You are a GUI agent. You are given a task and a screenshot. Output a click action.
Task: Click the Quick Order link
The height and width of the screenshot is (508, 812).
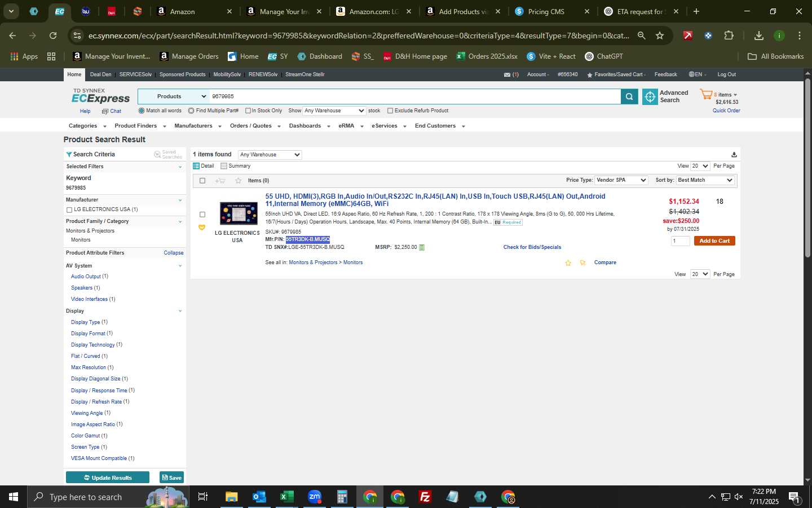pyautogui.click(x=726, y=111)
